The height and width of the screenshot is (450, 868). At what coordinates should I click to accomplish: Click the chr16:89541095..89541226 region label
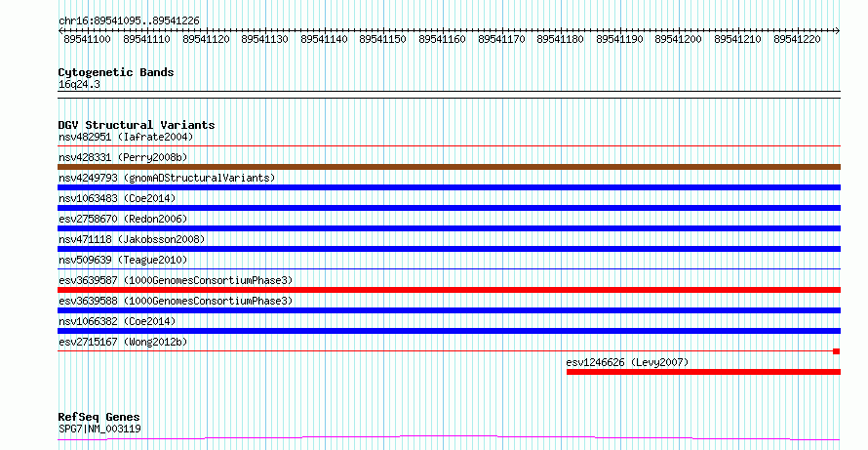click(x=129, y=20)
